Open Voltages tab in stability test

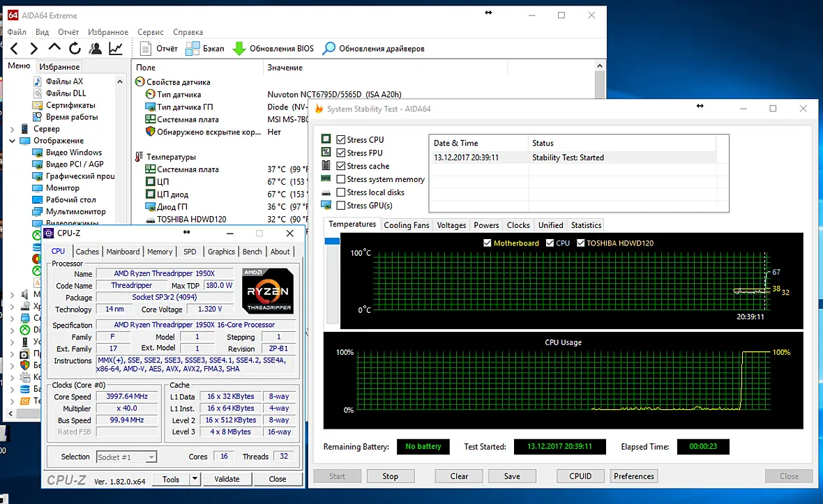[451, 225]
